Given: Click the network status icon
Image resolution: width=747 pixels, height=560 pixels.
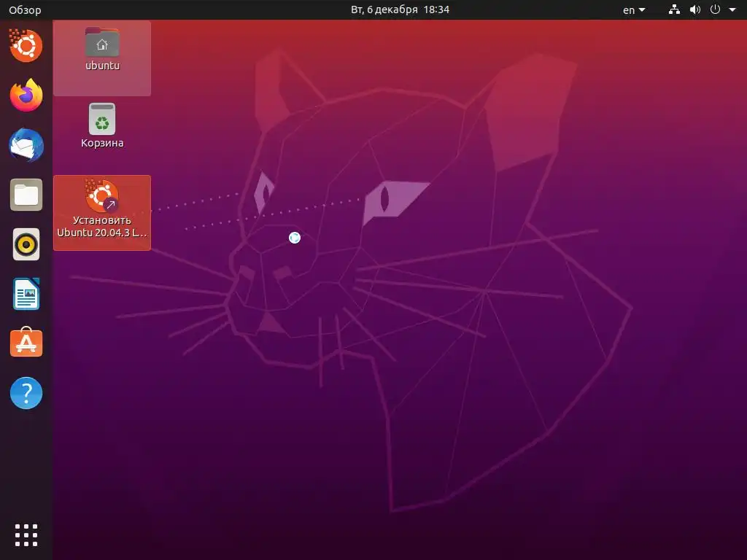Looking at the screenshot, I should click(x=674, y=9).
